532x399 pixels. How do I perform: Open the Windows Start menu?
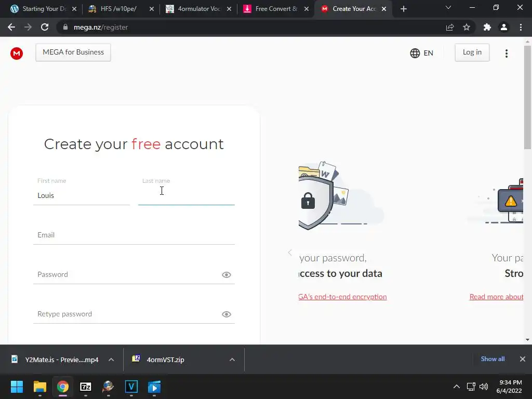(x=17, y=387)
